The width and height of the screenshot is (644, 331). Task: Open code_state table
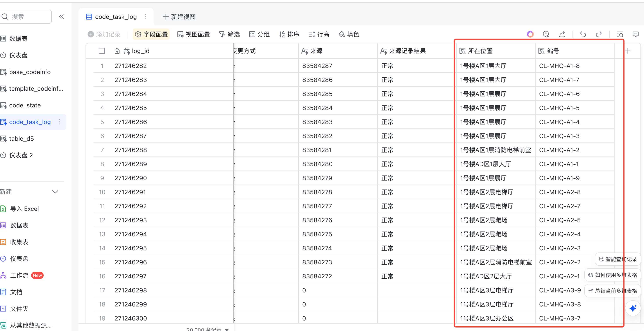coord(25,105)
